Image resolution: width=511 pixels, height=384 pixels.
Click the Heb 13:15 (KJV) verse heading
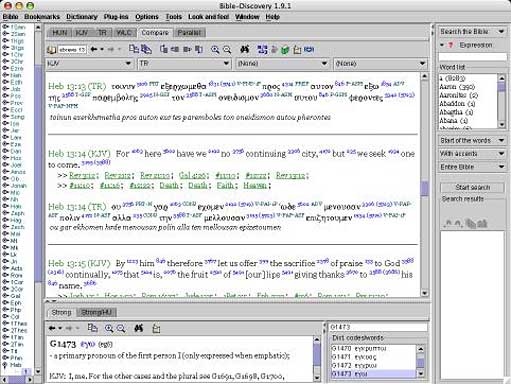79,263
